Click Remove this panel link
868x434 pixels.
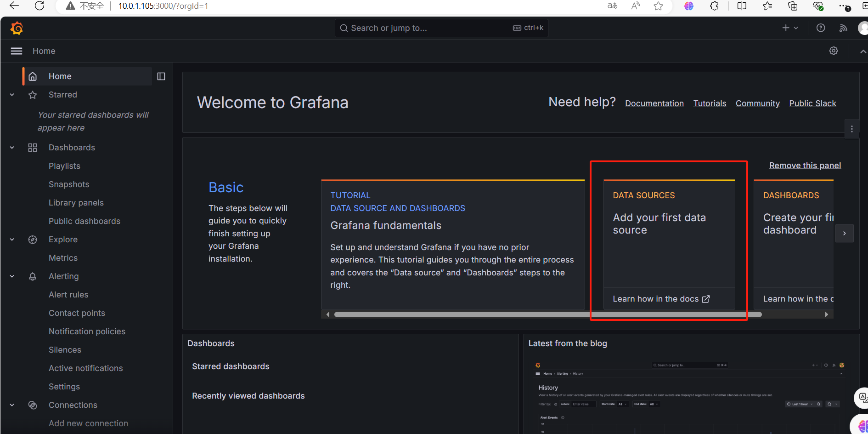(805, 166)
